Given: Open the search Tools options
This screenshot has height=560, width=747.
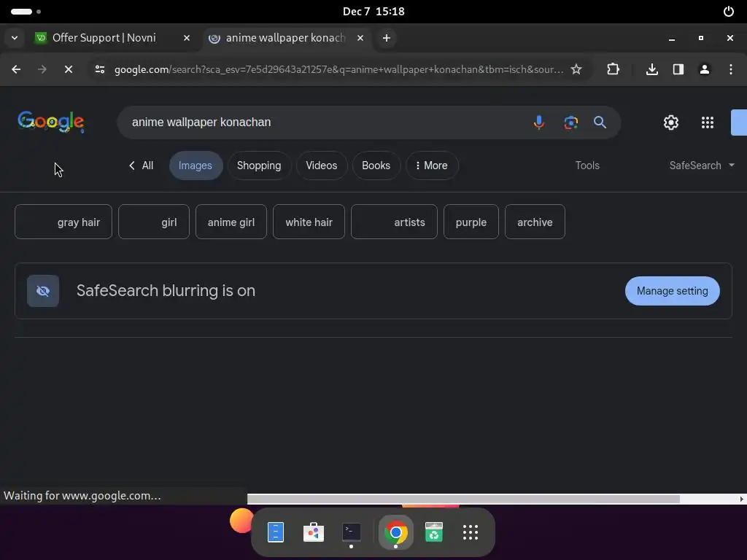Looking at the screenshot, I should 587,166.
